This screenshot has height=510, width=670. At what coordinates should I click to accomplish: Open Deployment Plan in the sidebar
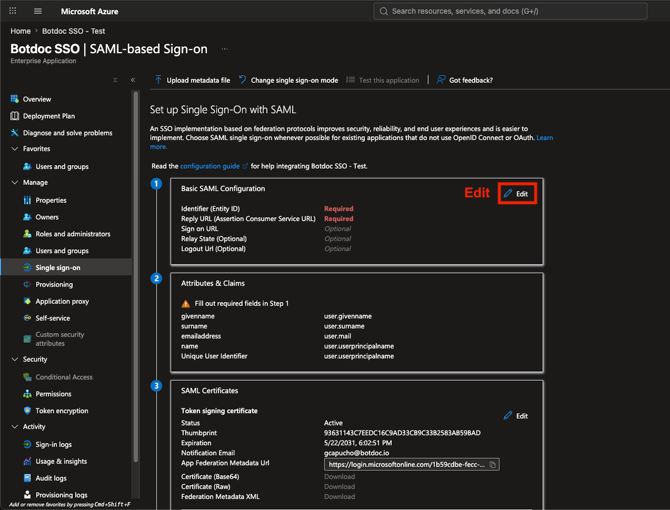pyautogui.click(x=49, y=116)
